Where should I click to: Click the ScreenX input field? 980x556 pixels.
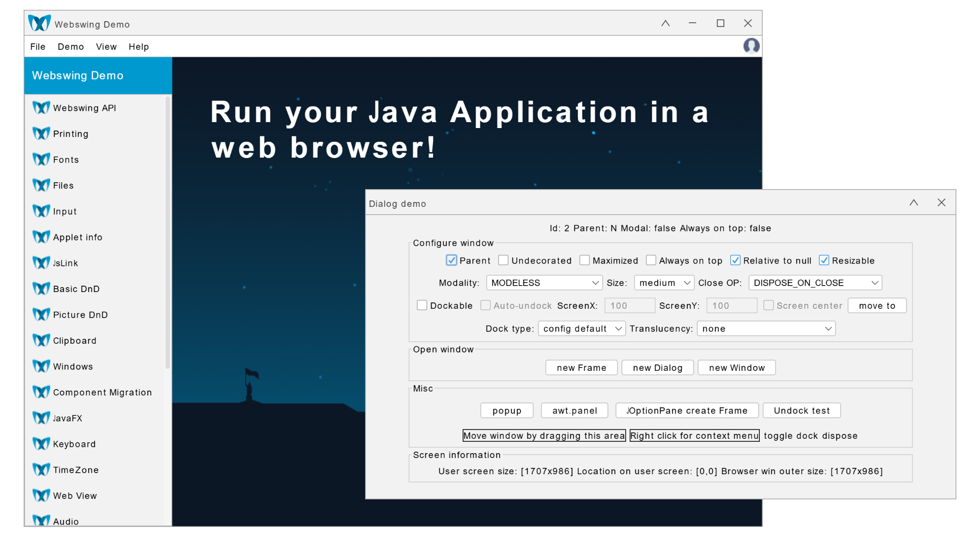pyautogui.click(x=630, y=306)
